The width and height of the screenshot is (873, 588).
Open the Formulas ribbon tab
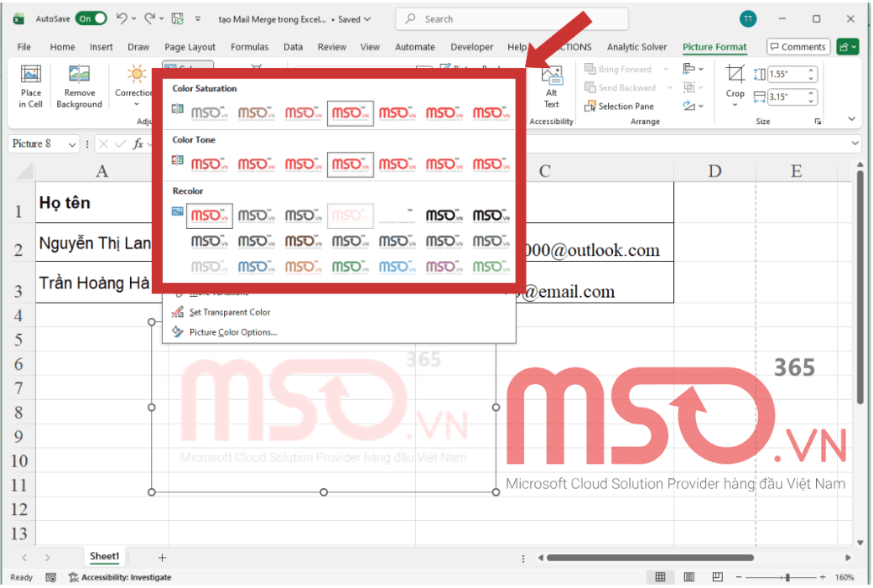pos(249,47)
